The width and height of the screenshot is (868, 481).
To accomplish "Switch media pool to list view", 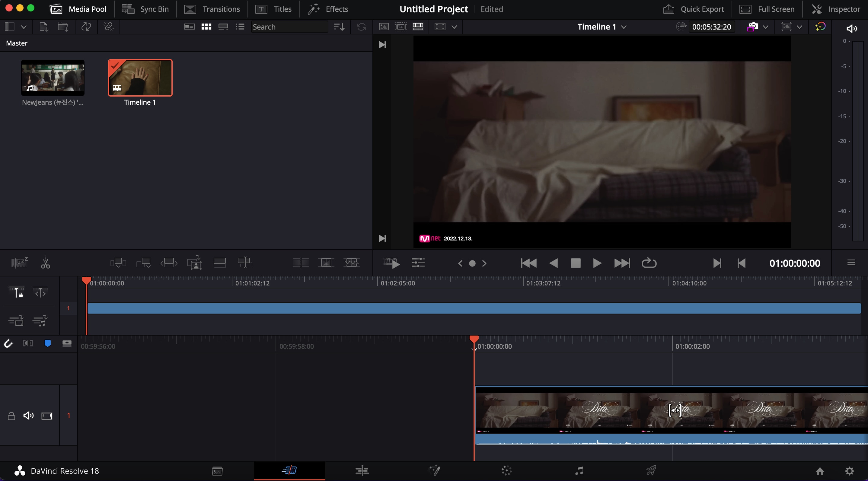I will tap(240, 27).
